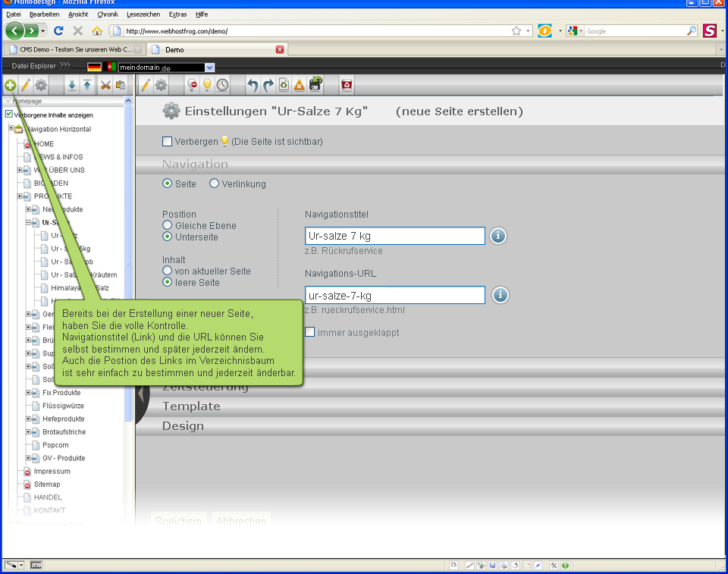Image resolution: width=728 pixels, height=574 pixels.
Task: Collapse the Ur-Salze tree node
Action: (28, 223)
